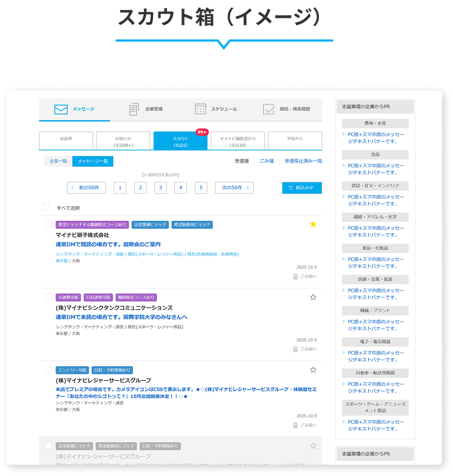Click the スケジュール menu label
453x476 pixels.
(224, 109)
